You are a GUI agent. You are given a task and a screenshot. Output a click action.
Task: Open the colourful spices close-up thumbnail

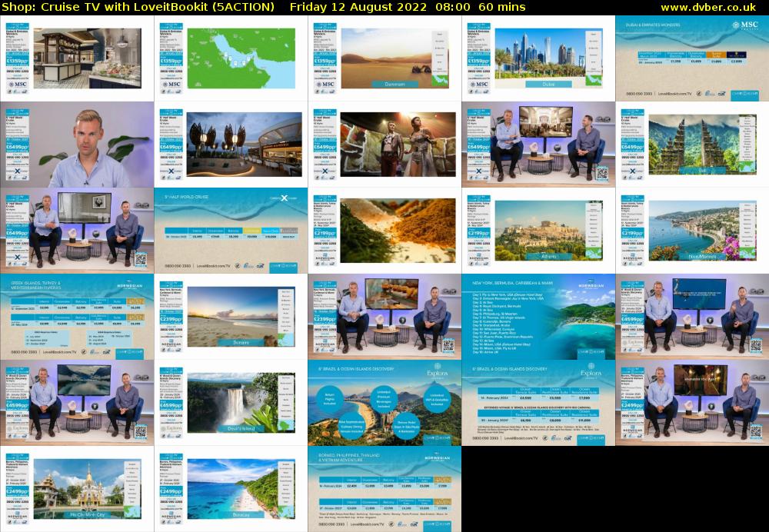point(384,231)
